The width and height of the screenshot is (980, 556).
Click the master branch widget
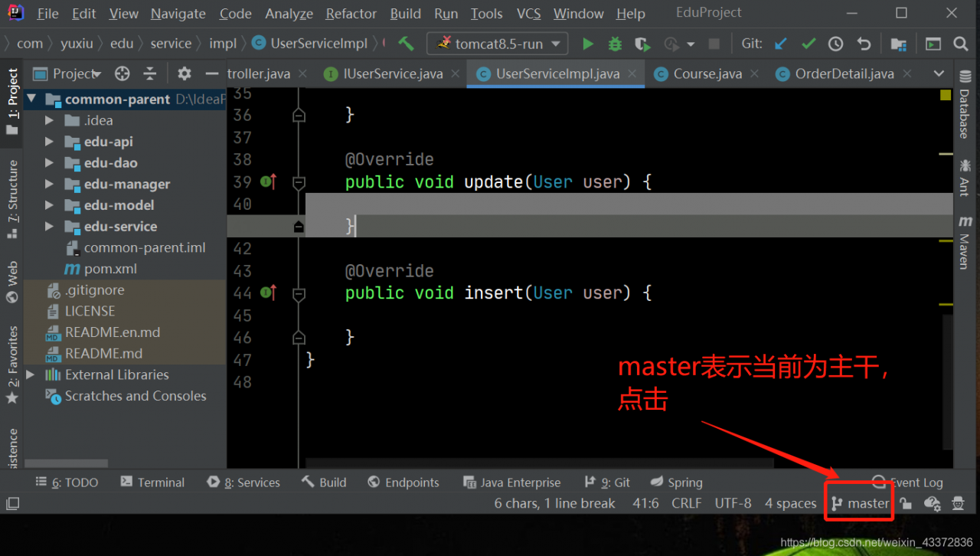click(x=861, y=503)
